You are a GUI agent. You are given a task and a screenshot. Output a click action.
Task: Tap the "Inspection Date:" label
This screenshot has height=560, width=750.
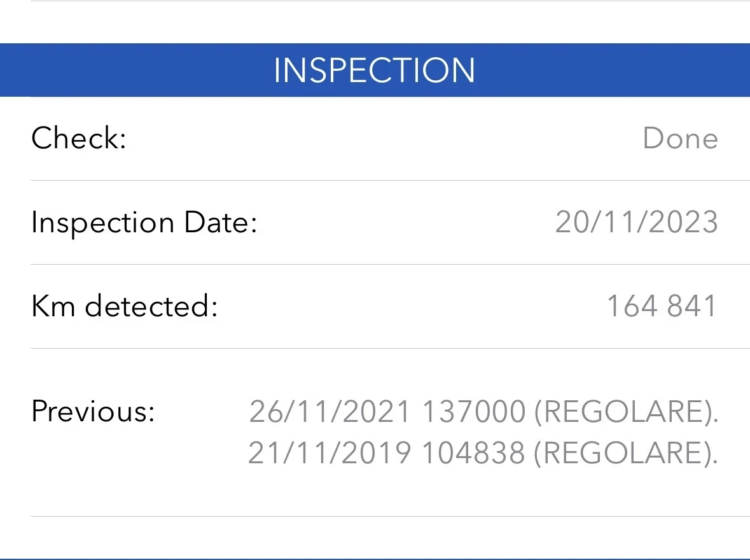click(x=144, y=223)
